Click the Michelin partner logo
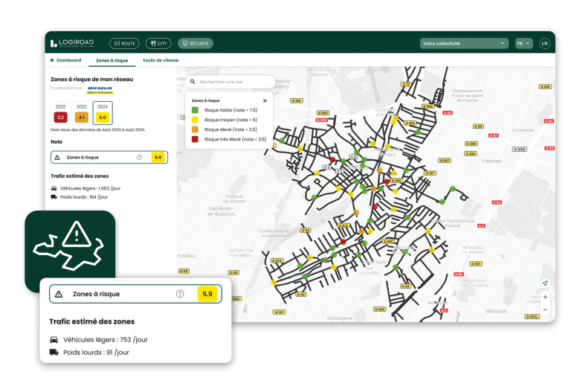 point(100,90)
